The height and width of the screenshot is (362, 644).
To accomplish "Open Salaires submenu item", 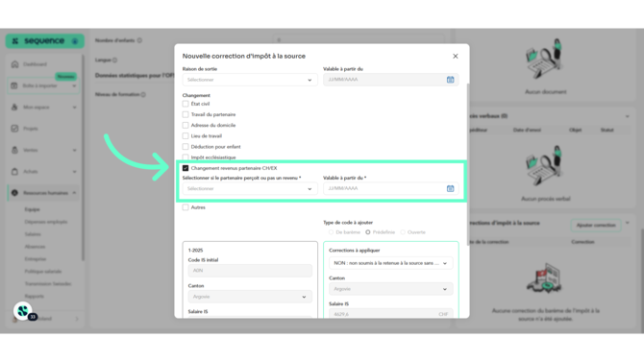I will coord(33,234).
